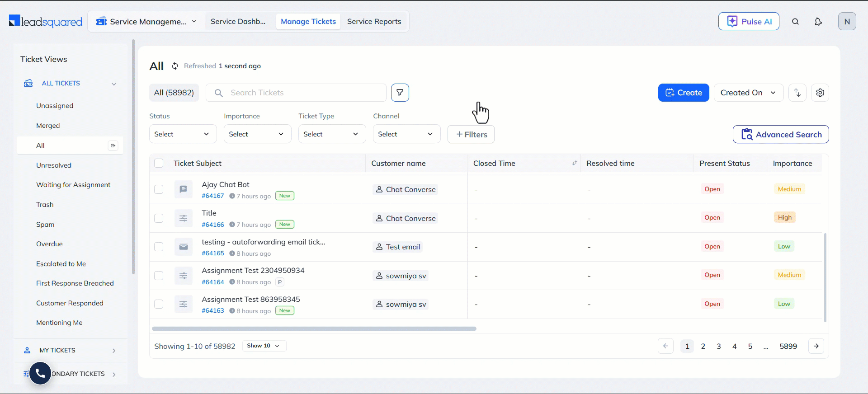This screenshot has width=868, height=394.
Task: Open the Spam ticket view
Action: tap(45, 225)
